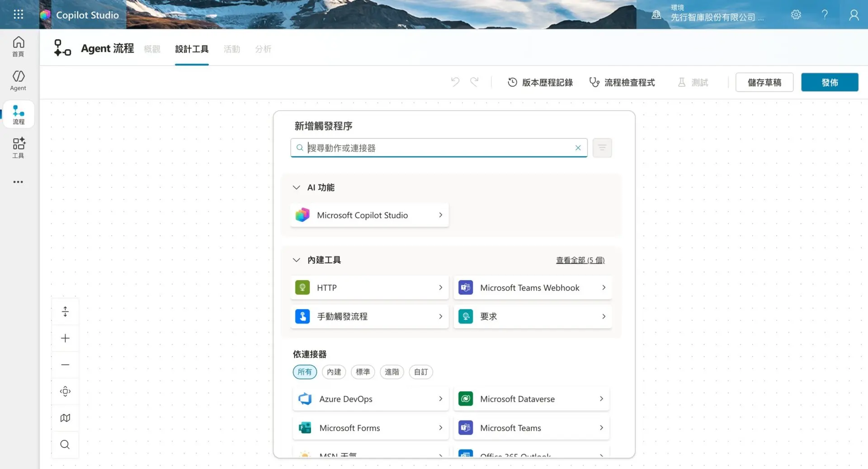Click the canvas vertical layout toggle icon

65,311
